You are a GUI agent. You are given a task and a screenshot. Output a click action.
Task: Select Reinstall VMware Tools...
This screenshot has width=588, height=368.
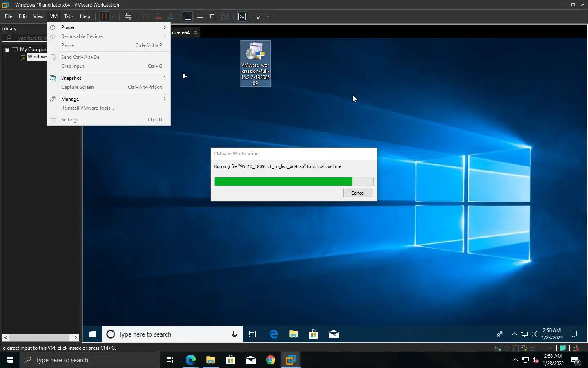pos(109,108)
